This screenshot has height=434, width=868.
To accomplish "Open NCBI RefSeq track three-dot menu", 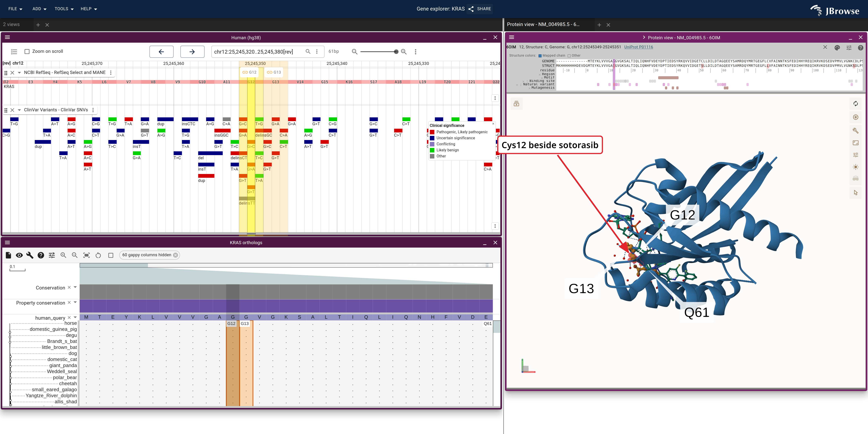I will 111,73.
